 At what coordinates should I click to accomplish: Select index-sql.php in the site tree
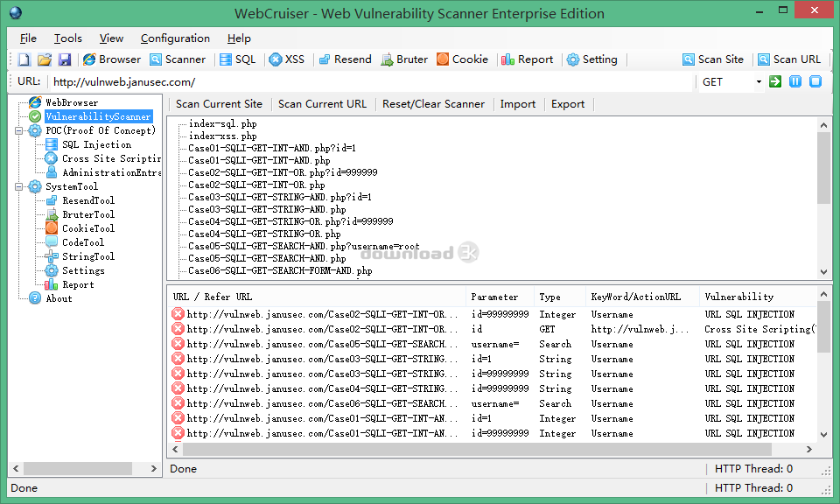pyautogui.click(x=223, y=123)
